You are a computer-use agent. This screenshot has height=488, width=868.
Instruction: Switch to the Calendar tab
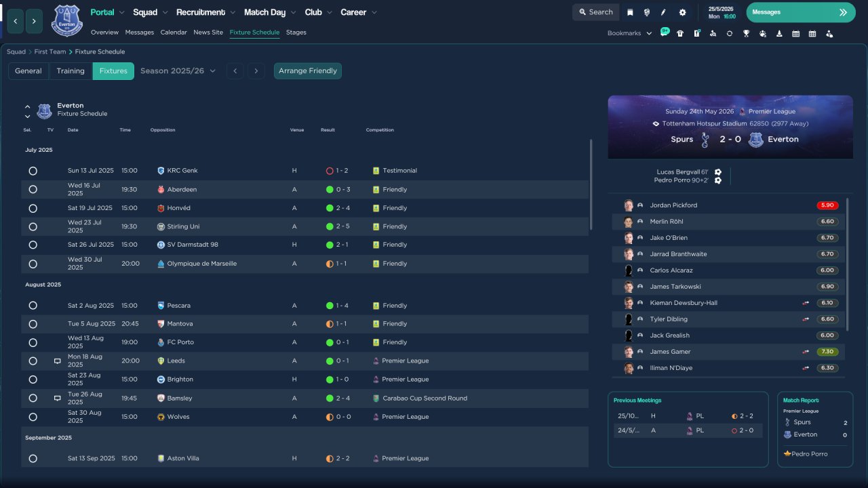click(174, 33)
